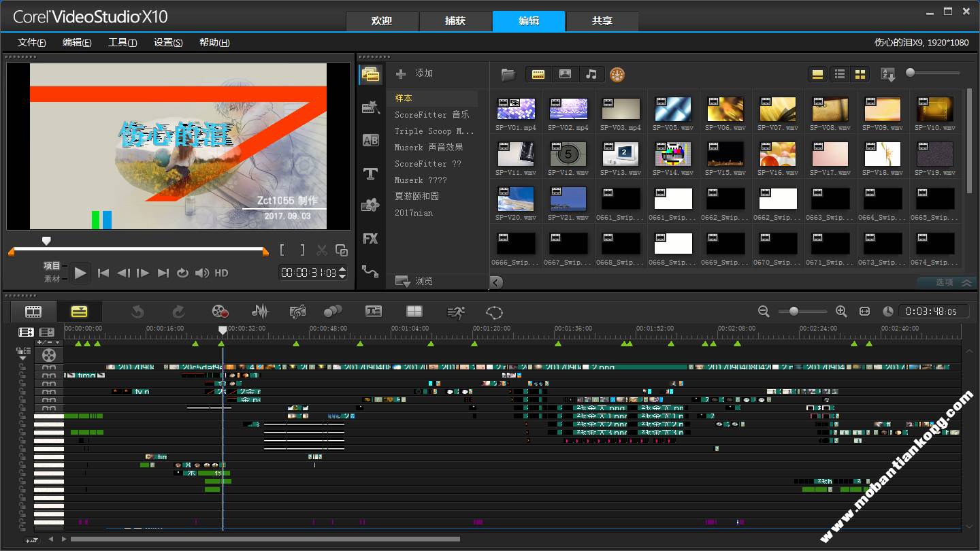Screen dimensions: 980x551
Task: Toggle showing photos in the library
Action: coord(565,74)
